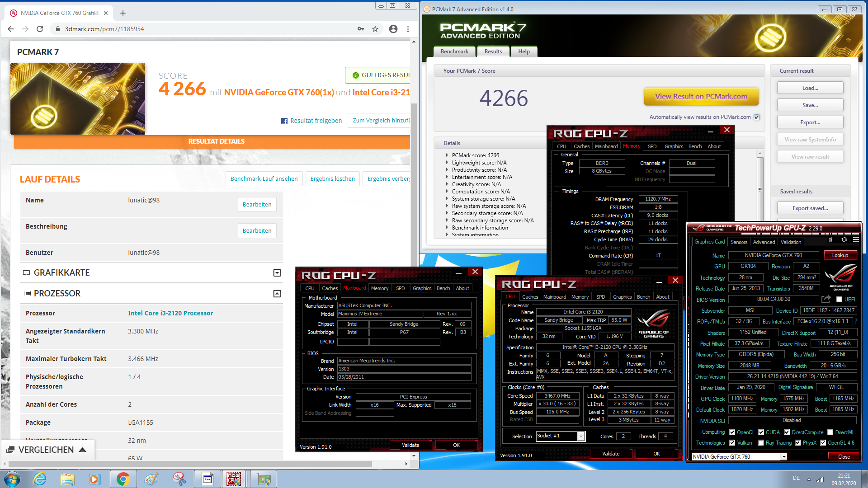
Task: Click Benchmark-Lauf ansehen button
Action: 264,179
